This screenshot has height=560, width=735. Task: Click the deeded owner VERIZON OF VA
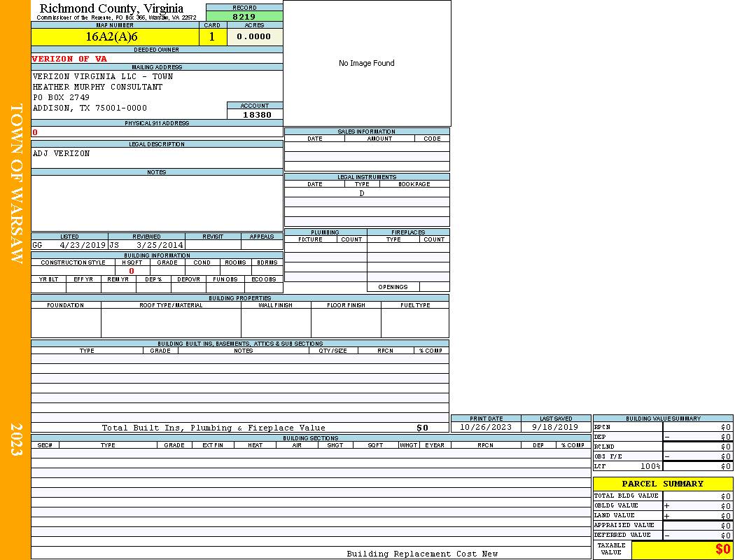[69, 59]
